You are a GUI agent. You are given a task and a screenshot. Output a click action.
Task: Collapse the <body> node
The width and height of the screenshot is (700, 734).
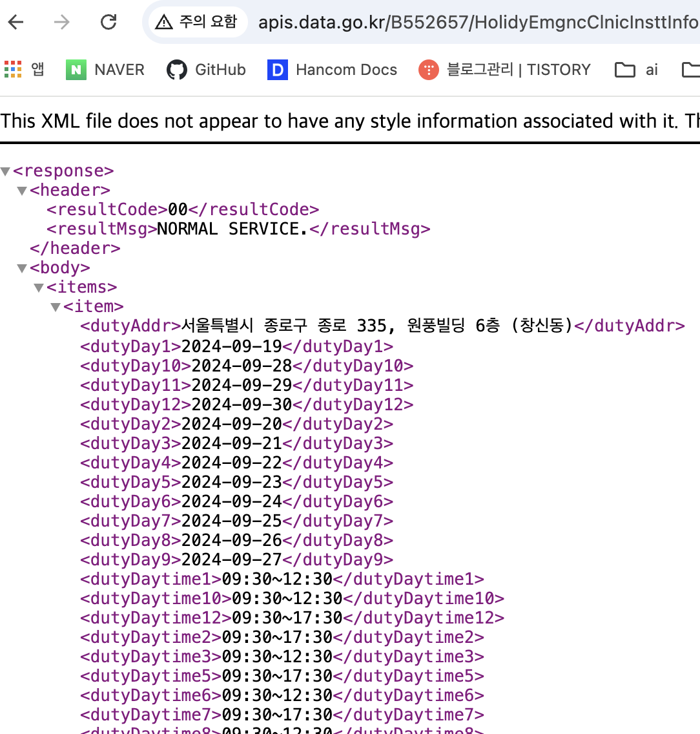click(22, 268)
